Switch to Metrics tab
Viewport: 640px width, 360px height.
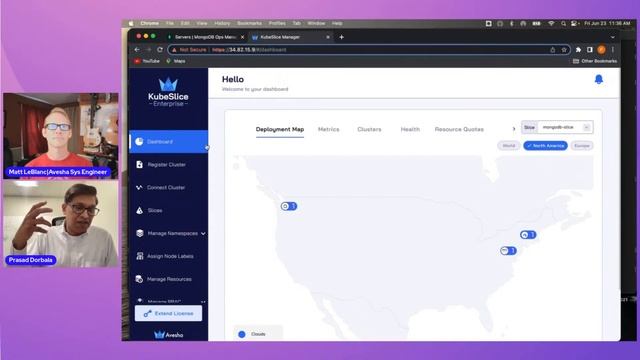(x=329, y=129)
